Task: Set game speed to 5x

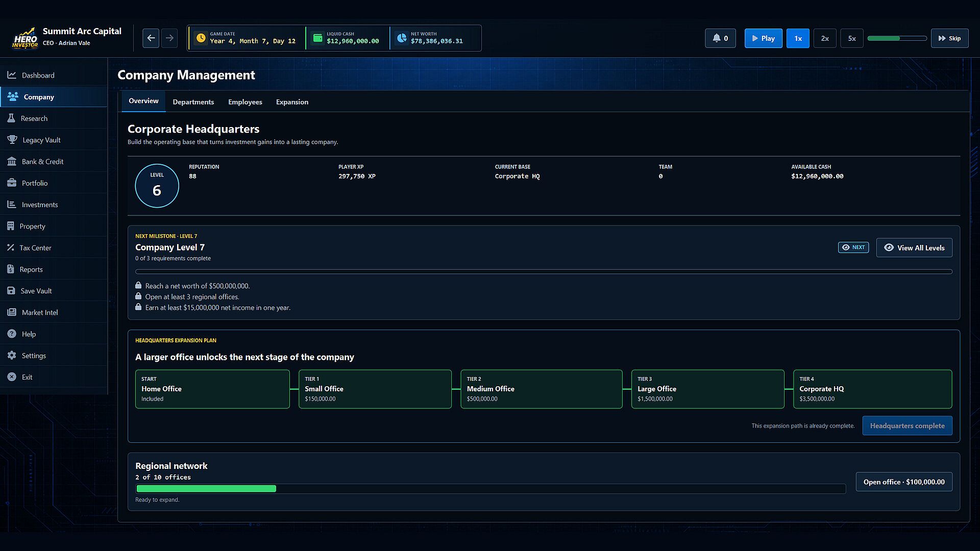Action: point(852,38)
